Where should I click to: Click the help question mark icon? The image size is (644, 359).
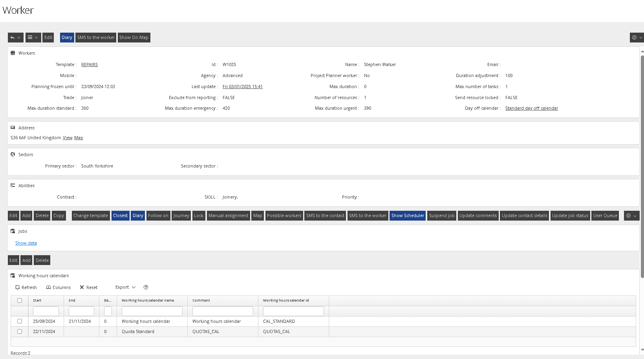click(146, 287)
